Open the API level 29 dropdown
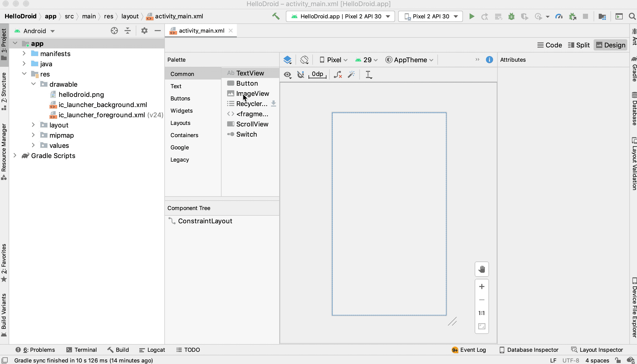 click(x=367, y=60)
